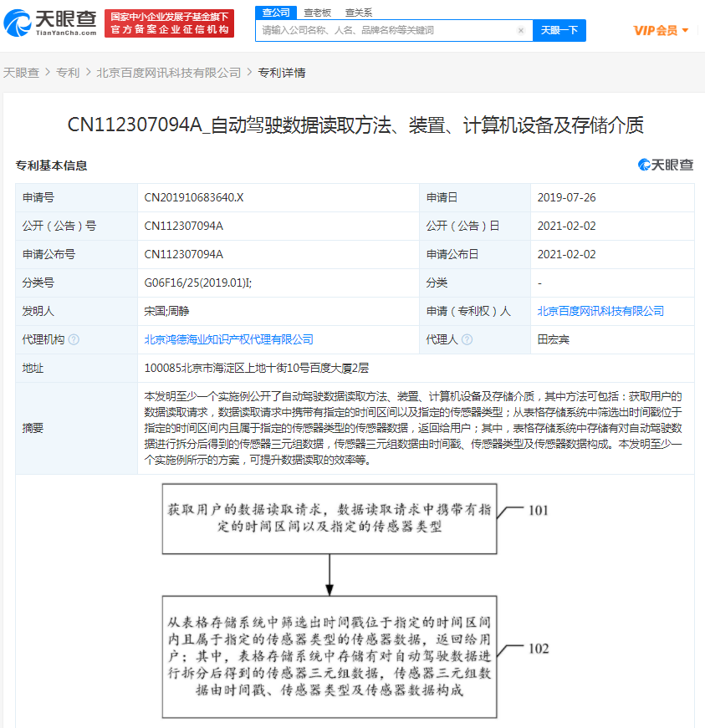Switch to the 查老板 search tab

coord(317,13)
